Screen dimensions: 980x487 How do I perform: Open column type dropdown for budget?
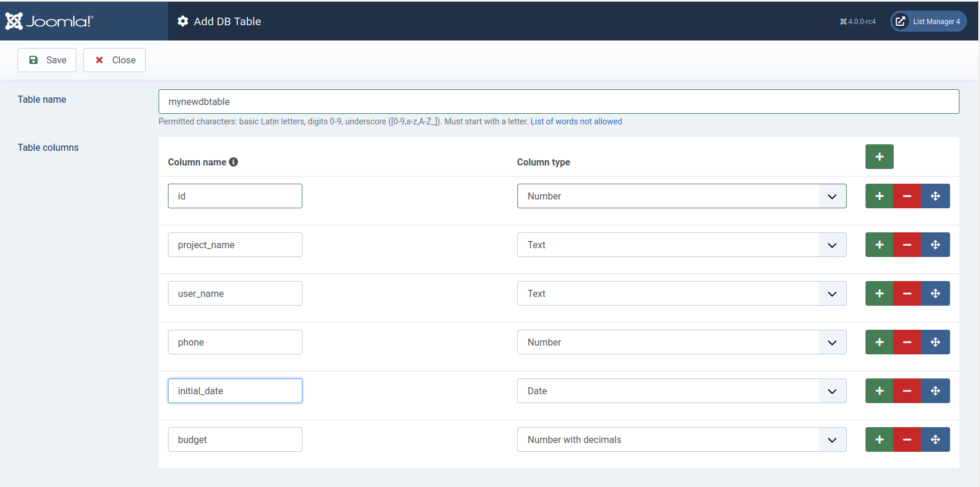coord(682,439)
